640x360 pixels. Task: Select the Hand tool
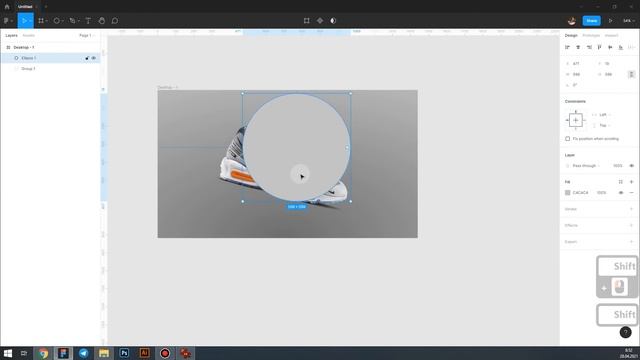102,21
